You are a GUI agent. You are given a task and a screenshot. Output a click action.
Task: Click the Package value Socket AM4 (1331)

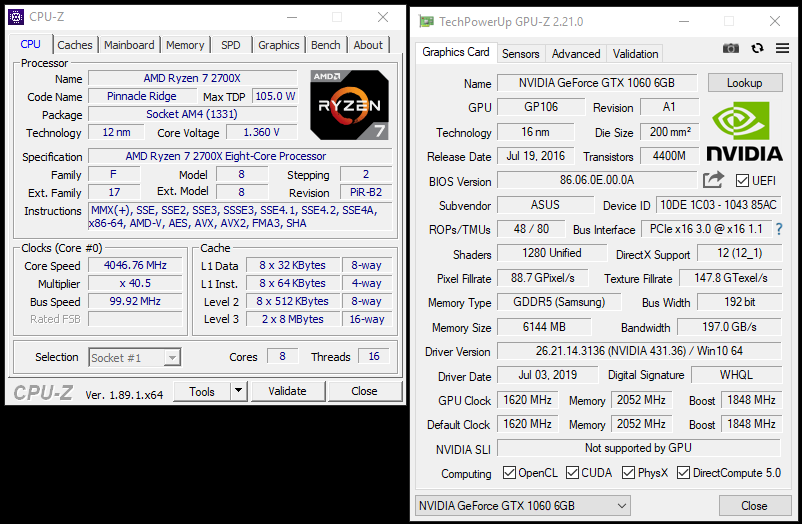point(192,114)
